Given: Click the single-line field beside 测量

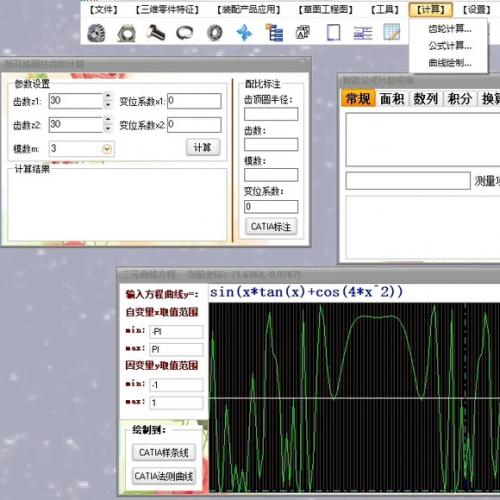Looking at the screenshot, I should coord(408,181).
